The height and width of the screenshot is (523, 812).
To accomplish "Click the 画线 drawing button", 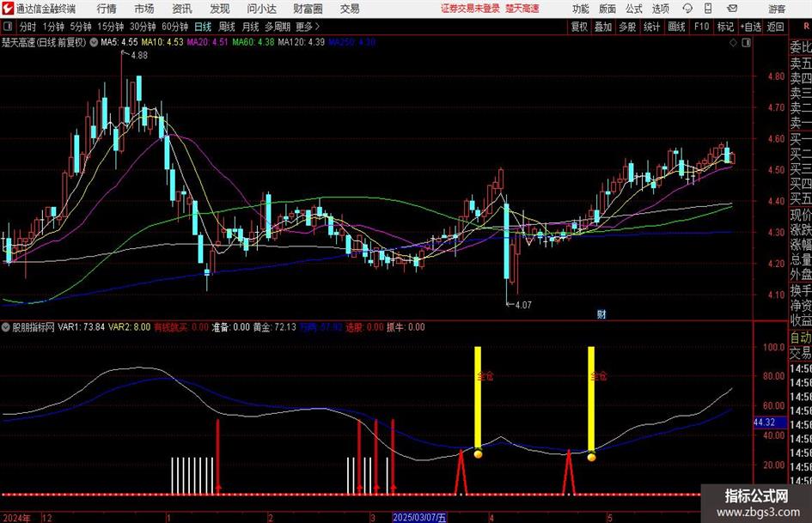I will (x=676, y=27).
